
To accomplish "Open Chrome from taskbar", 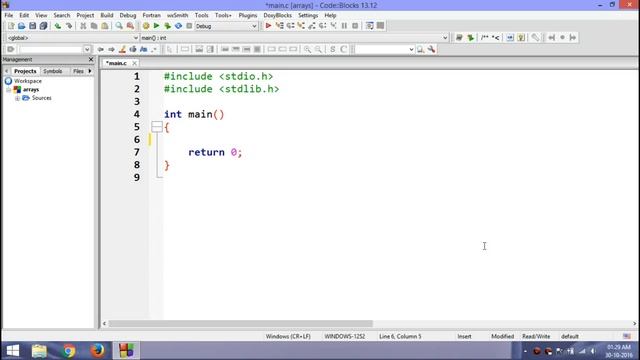I will click(69, 351).
